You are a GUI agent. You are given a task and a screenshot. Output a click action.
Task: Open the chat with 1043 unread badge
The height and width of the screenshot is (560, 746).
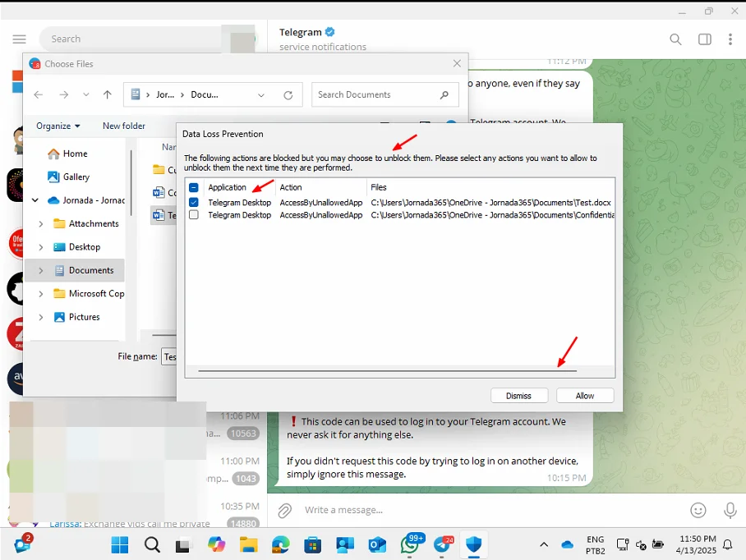(x=246, y=478)
